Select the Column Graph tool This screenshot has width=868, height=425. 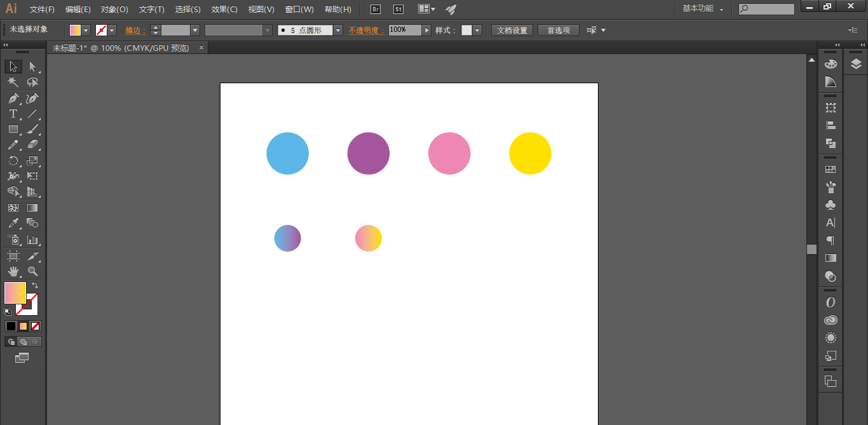[x=32, y=239]
